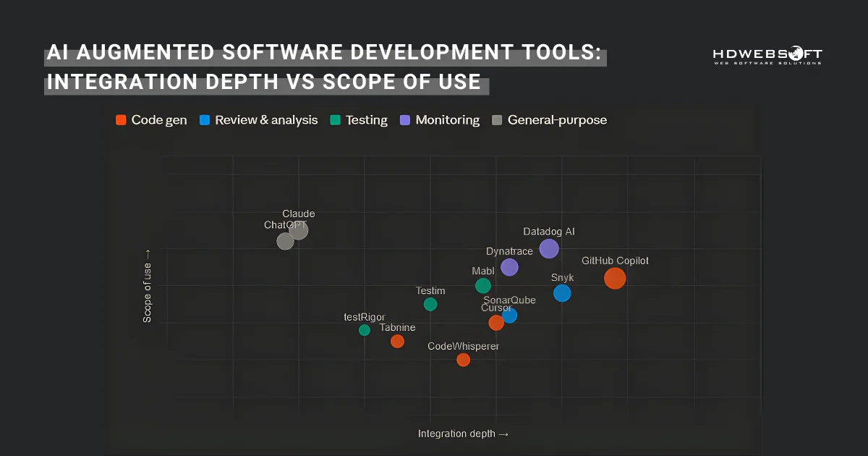Select the Review & analysis legend entry
The image size is (868, 456).
[x=258, y=119]
